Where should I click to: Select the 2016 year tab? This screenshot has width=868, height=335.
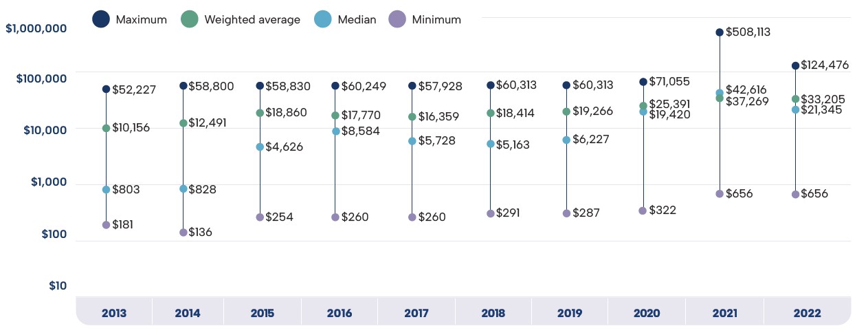click(x=339, y=313)
